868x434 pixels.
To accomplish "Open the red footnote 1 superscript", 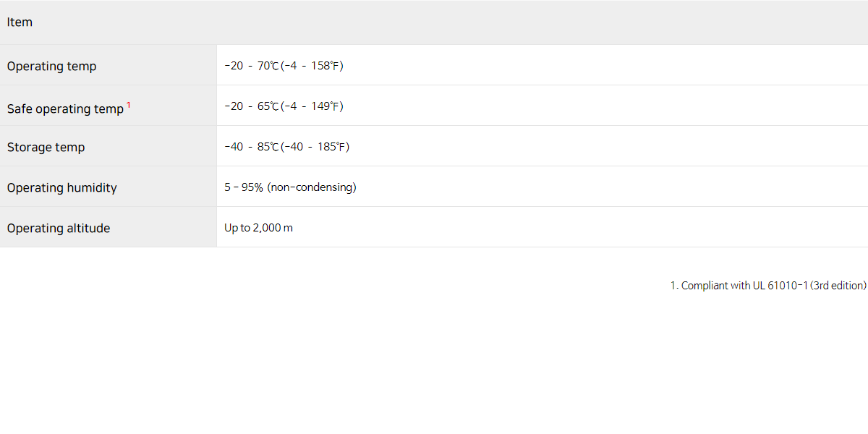I will [x=129, y=105].
